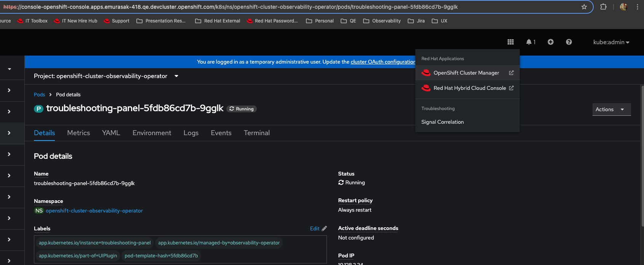644x265 pixels.
Task: Click the Edit labels link
Action: (x=315, y=228)
